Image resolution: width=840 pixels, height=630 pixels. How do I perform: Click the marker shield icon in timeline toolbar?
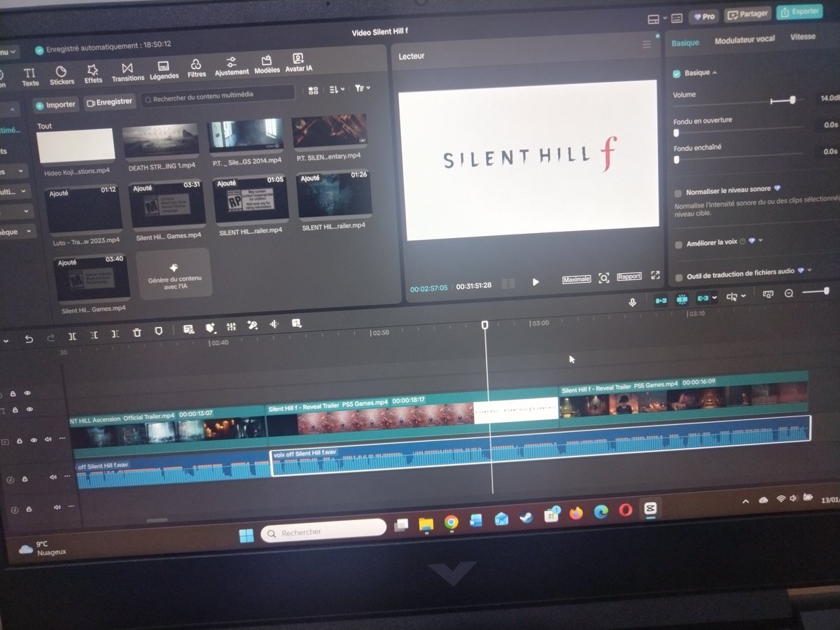tap(159, 332)
